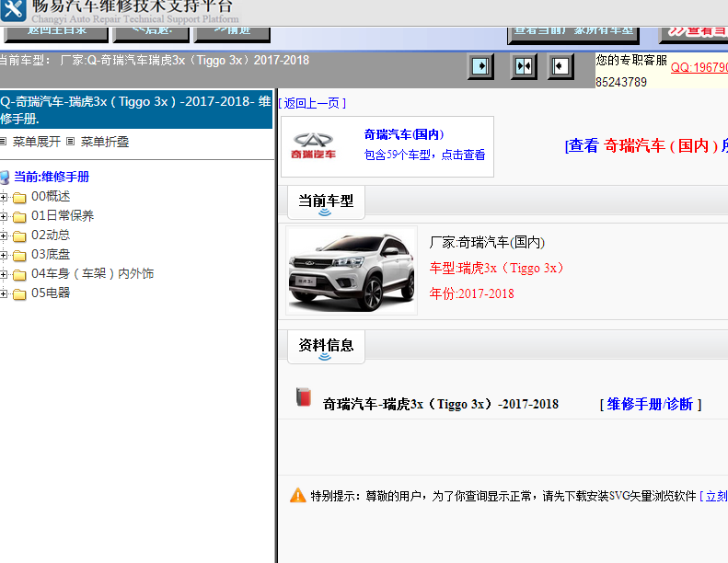Click the folder icon of 02动总

19,236
